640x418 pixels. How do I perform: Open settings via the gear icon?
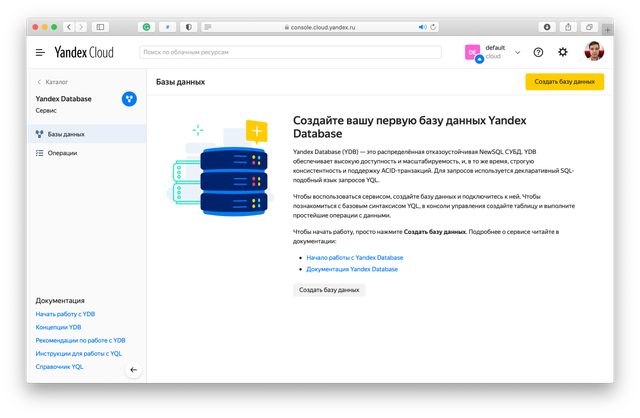(563, 52)
